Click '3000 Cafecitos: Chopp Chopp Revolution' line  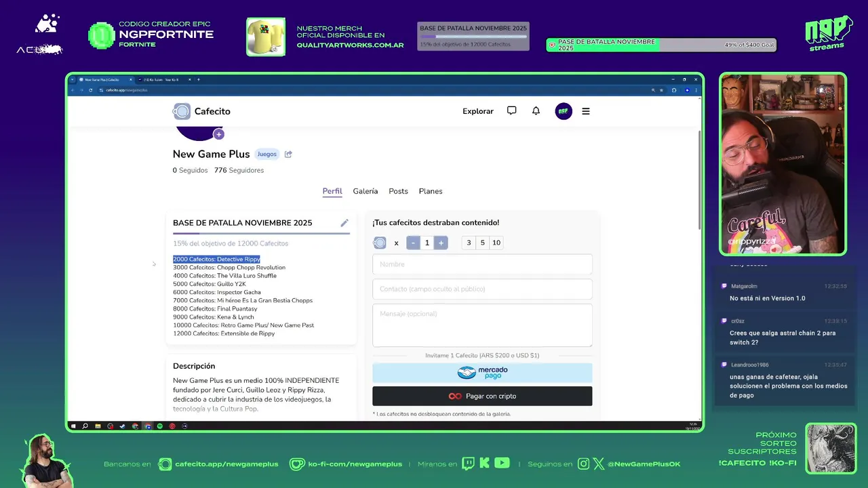229,268
